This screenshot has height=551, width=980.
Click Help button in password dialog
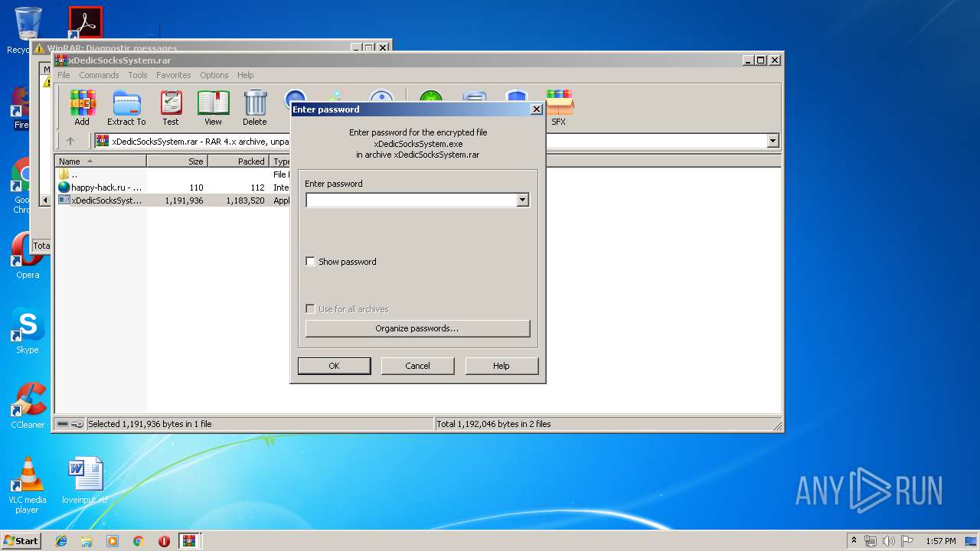501,366
